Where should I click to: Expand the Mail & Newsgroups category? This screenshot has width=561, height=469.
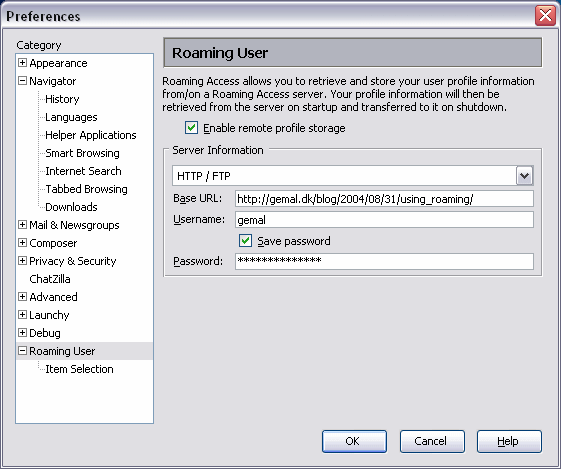22,224
